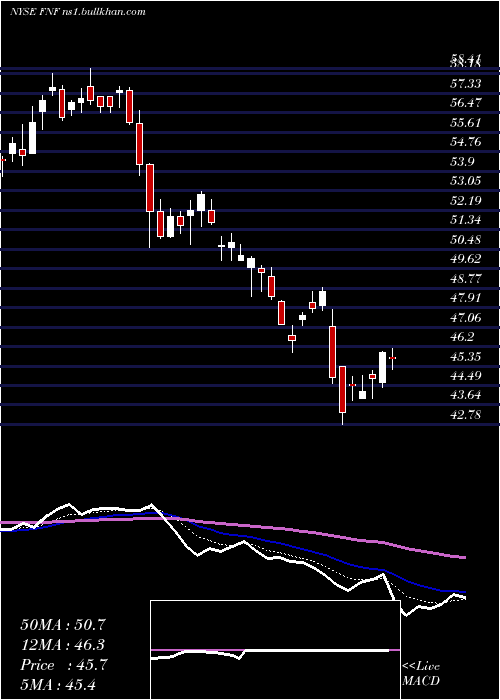Click the <<Live MACD label
The height and width of the screenshot is (700, 500).
(x=421, y=673)
